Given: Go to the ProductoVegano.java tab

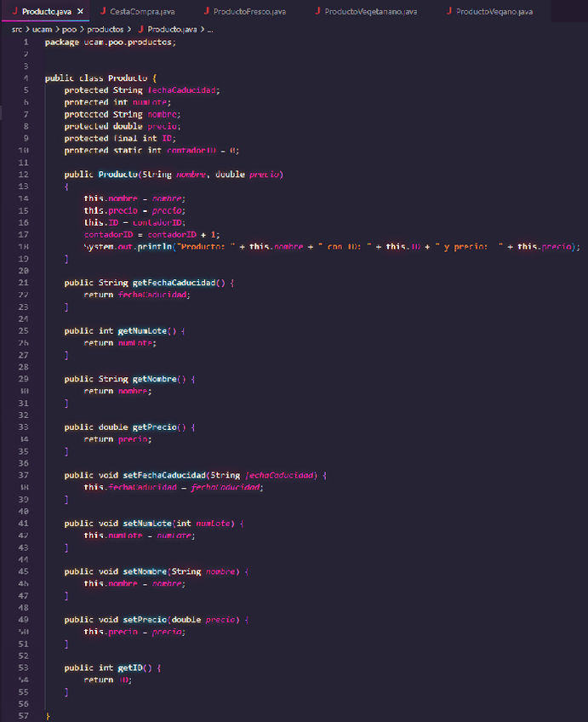Looking at the screenshot, I should point(494,11).
